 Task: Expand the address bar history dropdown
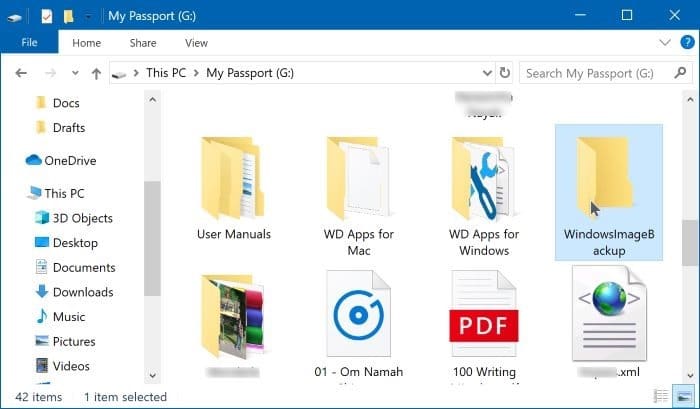coord(487,73)
